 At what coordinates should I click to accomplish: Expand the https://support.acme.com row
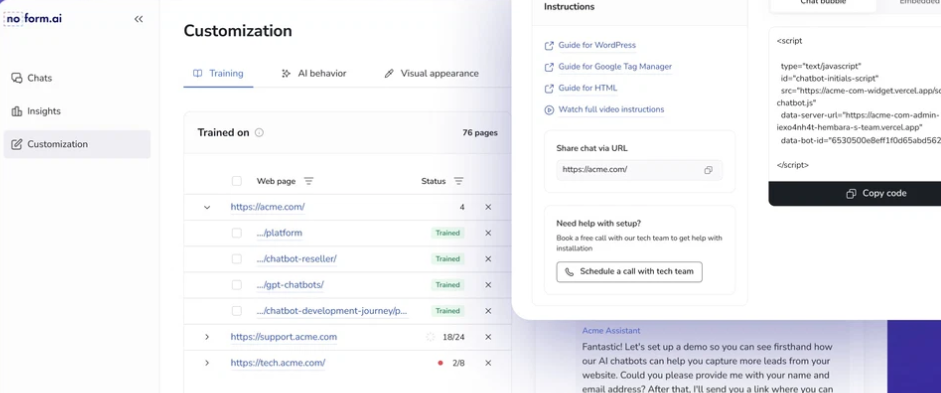pyautogui.click(x=207, y=337)
